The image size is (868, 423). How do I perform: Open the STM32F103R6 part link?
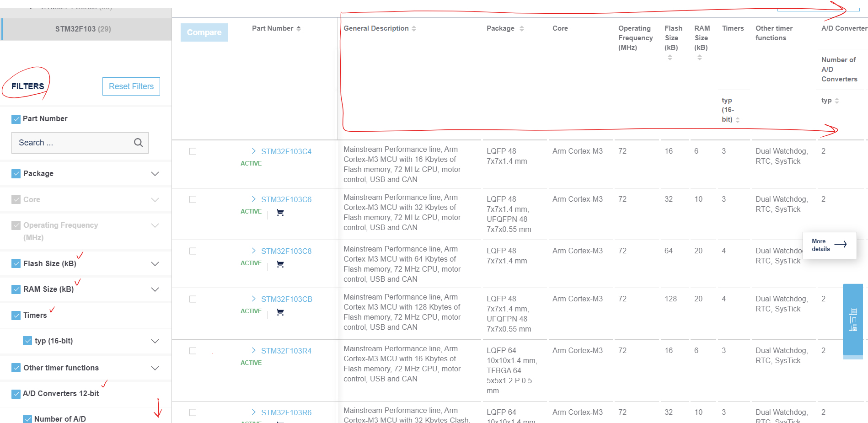pyautogui.click(x=286, y=412)
